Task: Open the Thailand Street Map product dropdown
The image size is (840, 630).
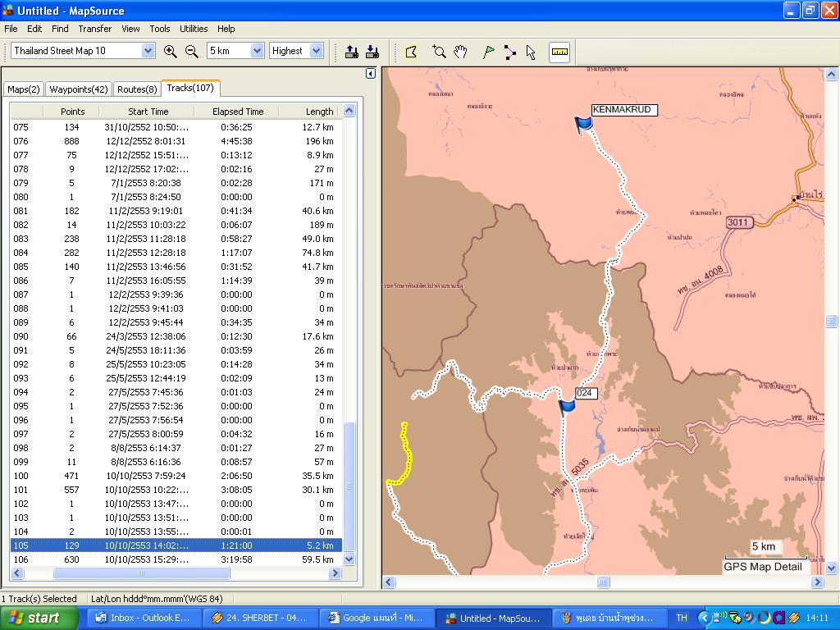Action: 148,51
